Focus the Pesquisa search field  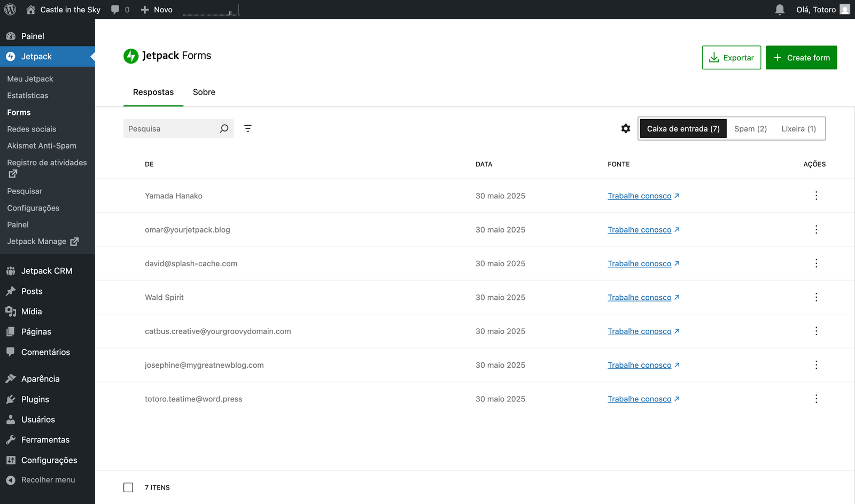click(171, 129)
